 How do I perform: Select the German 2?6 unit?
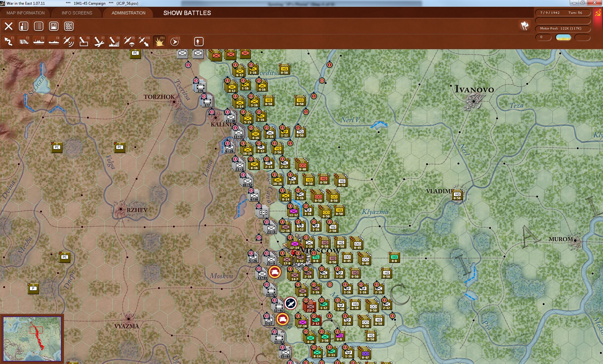pyautogui.click(x=200, y=86)
